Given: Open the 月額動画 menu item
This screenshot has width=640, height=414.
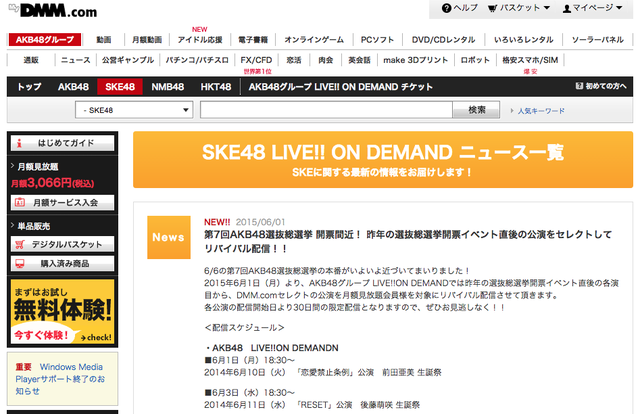Looking at the screenshot, I should click(147, 40).
